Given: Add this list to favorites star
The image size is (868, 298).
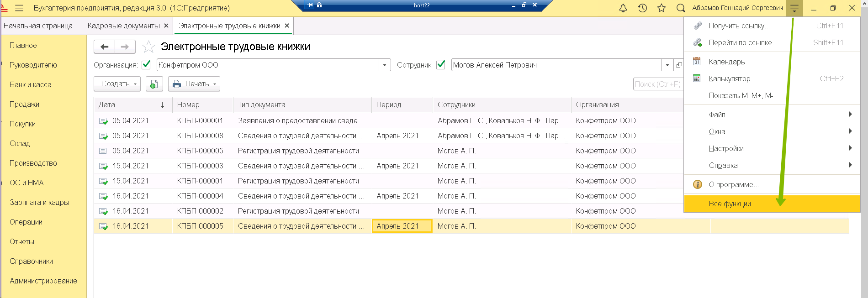Looking at the screenshot, I should (148, 47).
